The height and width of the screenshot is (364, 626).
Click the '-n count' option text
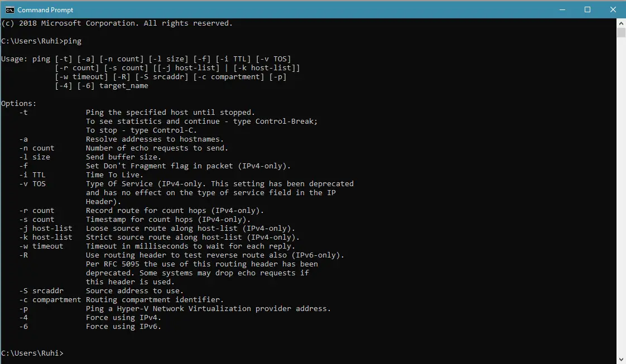click(37, 148)
